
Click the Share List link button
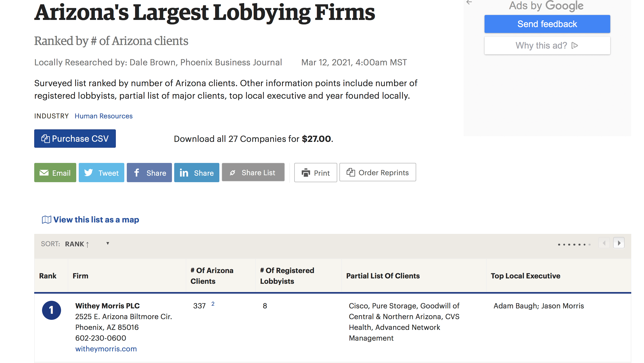[x=253, y=172]
